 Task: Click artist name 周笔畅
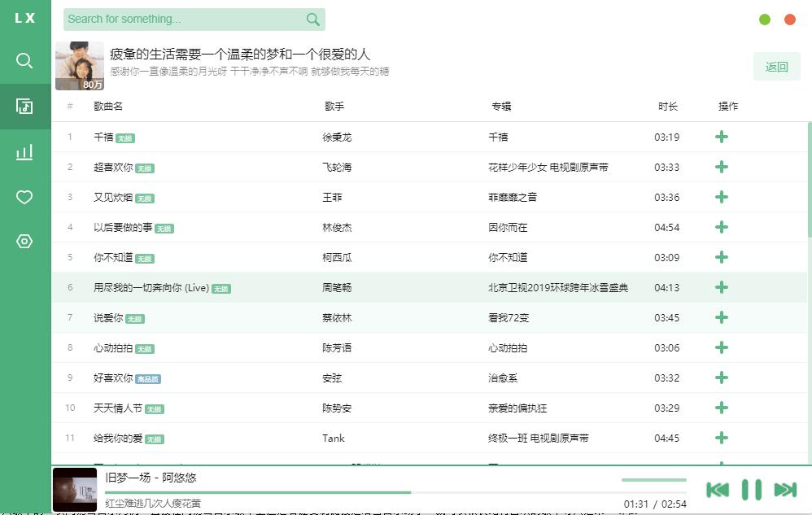pyautogui.click(x=337, y=287)
